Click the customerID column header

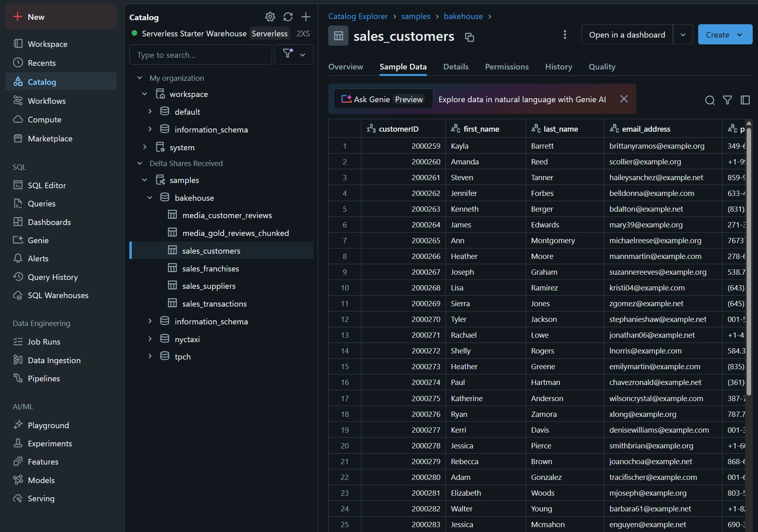coord(403,128)
